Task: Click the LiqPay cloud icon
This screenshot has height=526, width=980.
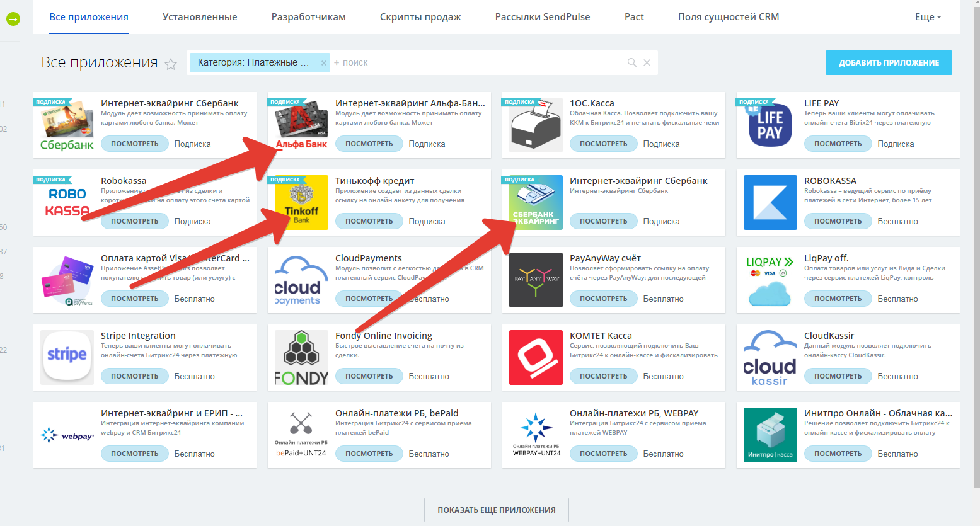Action: [770, 280]
